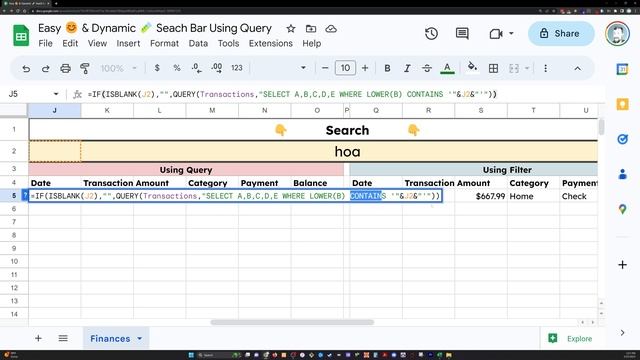The width and height of the screenshot is (640, 360).
Task: Toggle strikethrough formatting
Action: point(427,68)
